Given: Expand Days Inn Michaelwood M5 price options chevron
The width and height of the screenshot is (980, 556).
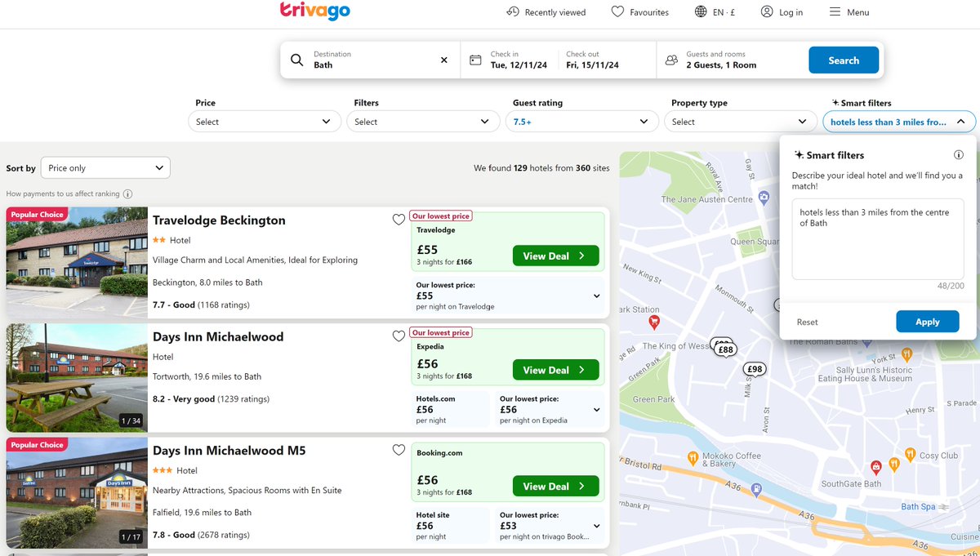Looking at the screenshot, I should [597, 526].
